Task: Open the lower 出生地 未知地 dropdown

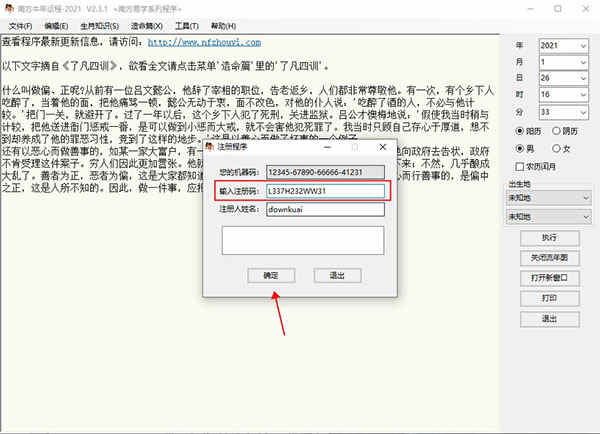Action: point(548,217)
